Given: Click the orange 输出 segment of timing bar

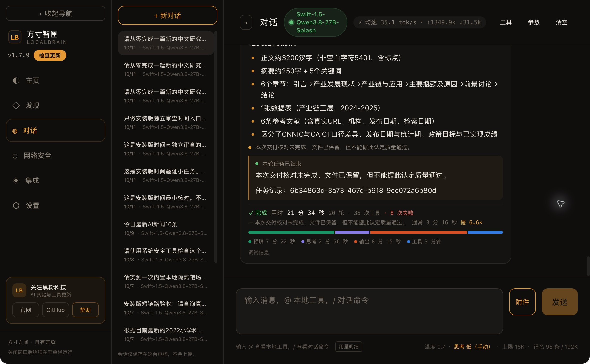Looking at the screenshot, I should 418,232.
